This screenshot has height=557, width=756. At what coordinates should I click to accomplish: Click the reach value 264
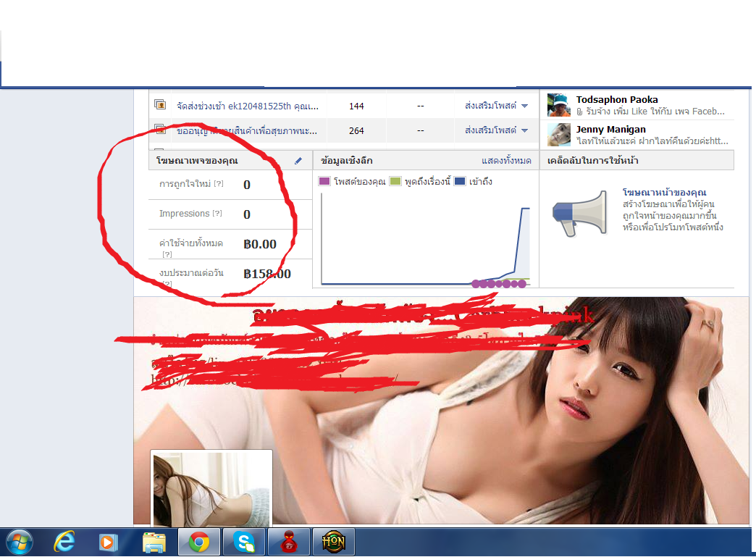click(356, 130)
